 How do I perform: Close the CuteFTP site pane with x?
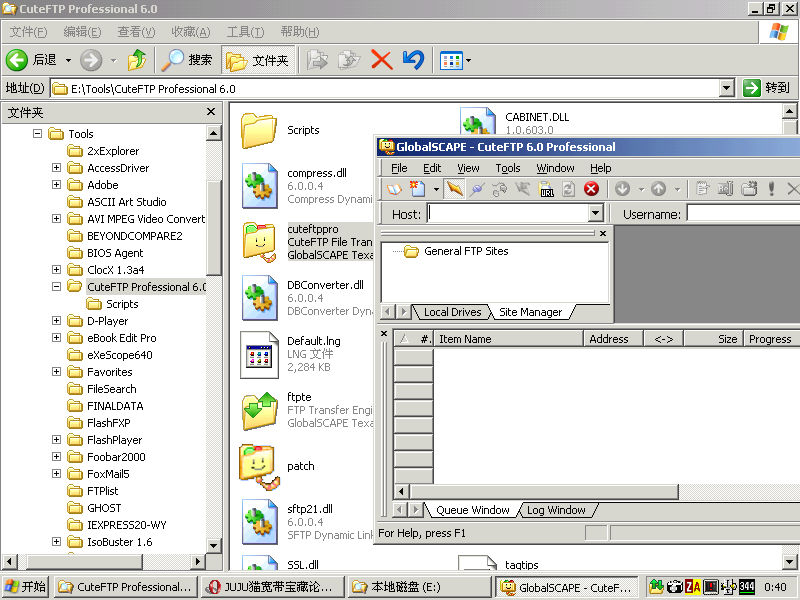[x=603, y=233]
